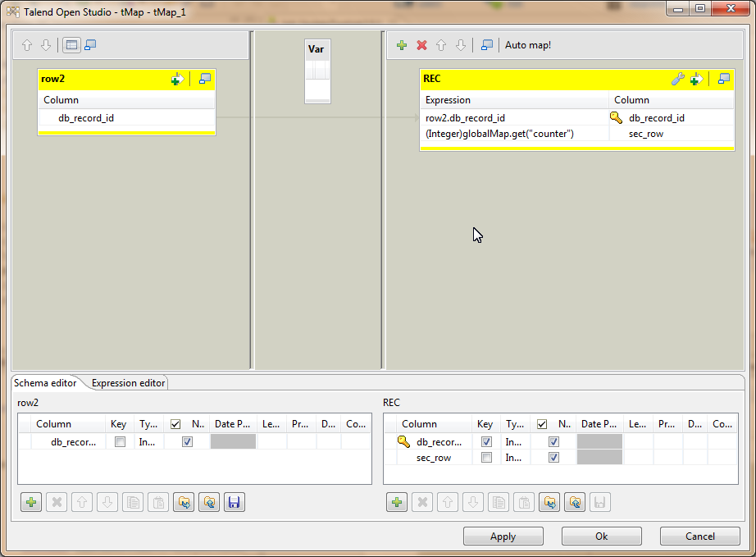This screenshot has width=756, height=557.
Task: Enable Key checkbox for sec_row in REC schema
Action: coord(485,458)
